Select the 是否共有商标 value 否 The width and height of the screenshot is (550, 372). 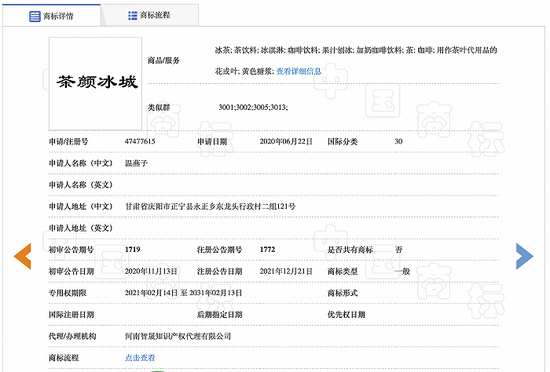pyautogui.click(x=398, y=249)
